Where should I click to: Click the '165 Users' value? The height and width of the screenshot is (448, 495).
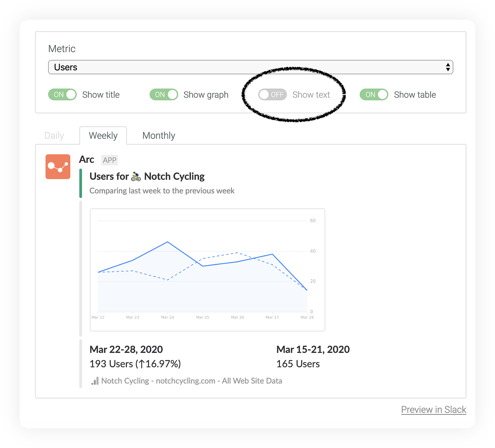click(298, 364)
